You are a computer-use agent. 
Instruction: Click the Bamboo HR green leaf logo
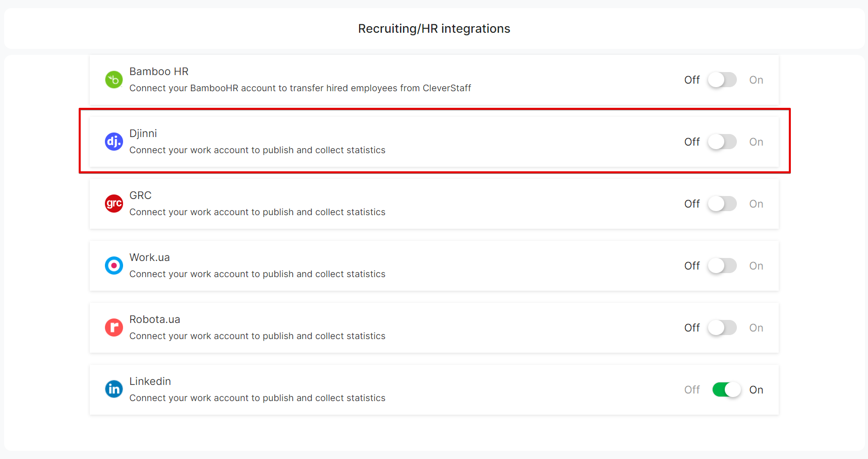(x=113, y=80)
